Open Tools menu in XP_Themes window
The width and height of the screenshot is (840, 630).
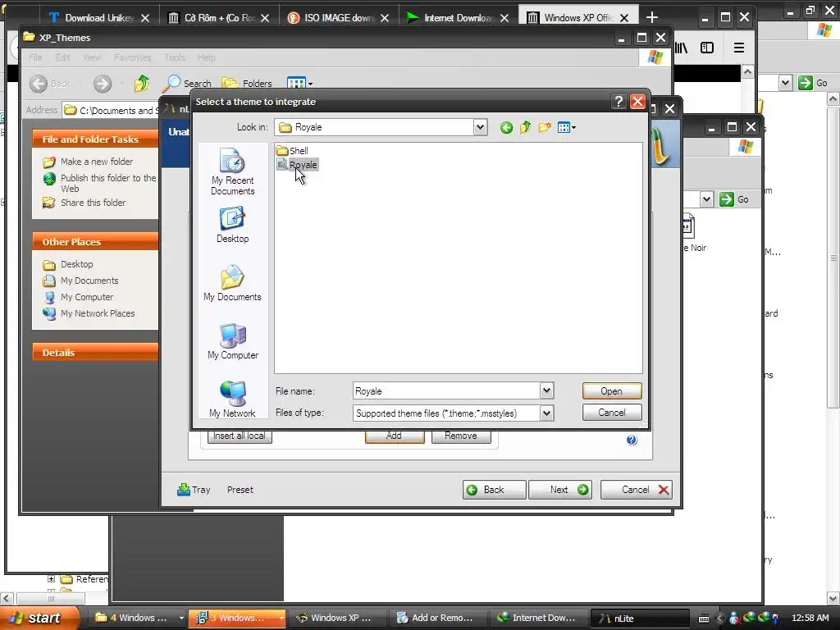(175, 57)
